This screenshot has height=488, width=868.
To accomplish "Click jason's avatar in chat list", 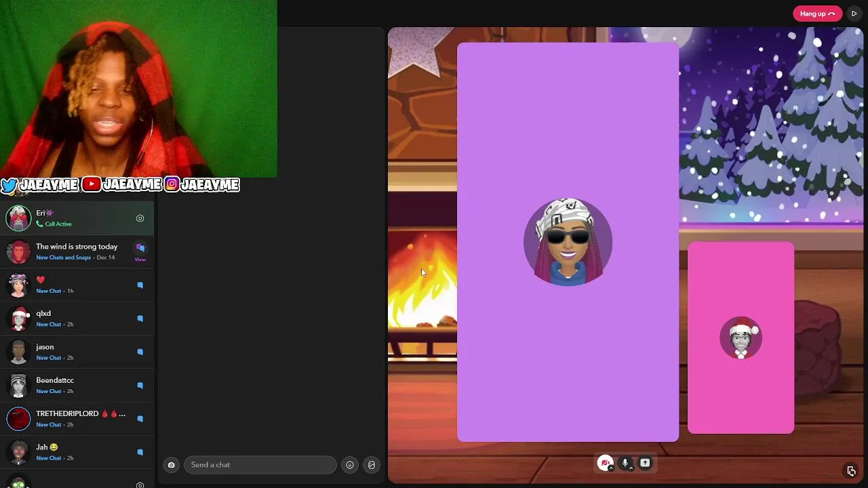I will (18, 352).
